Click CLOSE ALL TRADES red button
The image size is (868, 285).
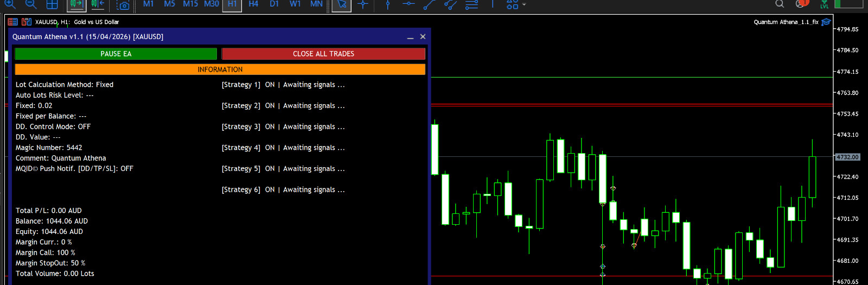(x=323, y=54)
